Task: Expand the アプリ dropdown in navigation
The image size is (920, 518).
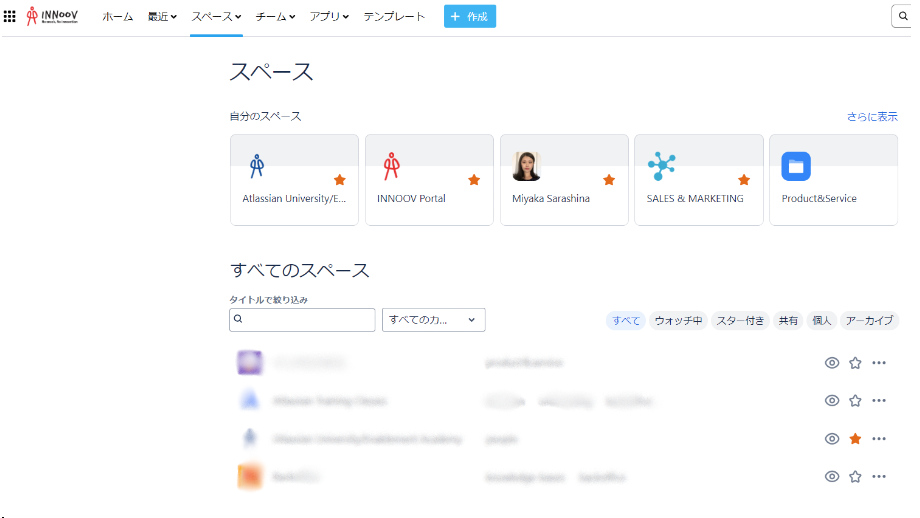Action: pyautogui.click(x=329, y=17)
